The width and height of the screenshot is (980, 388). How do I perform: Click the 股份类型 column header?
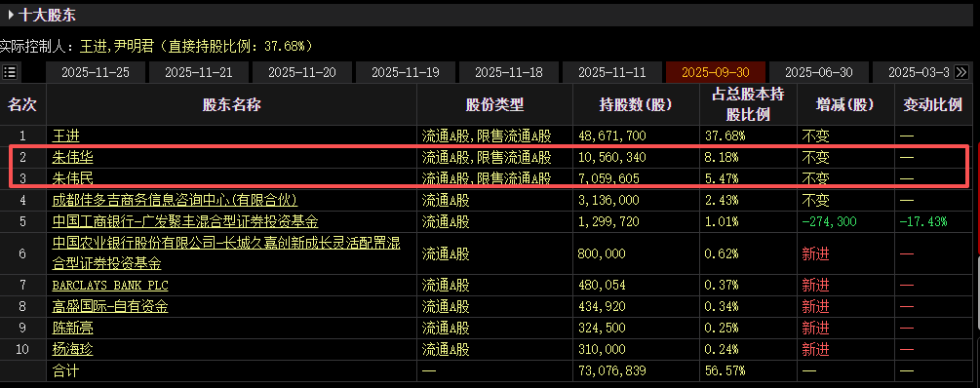(x=494, y=105)
